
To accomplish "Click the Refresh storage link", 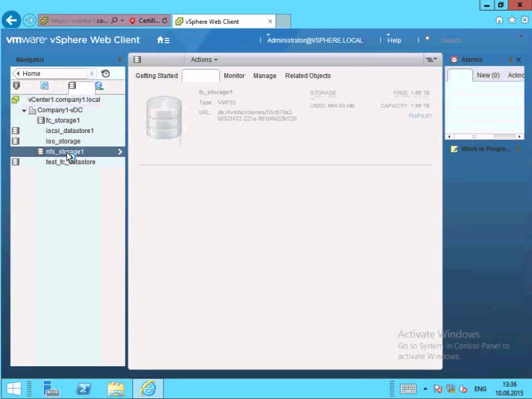I will [420, 116].
